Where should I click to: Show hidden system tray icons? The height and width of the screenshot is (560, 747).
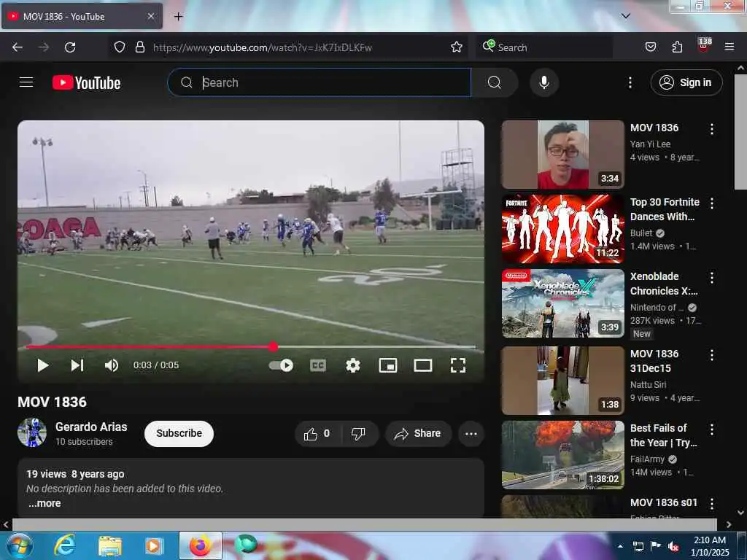(620, 546)
